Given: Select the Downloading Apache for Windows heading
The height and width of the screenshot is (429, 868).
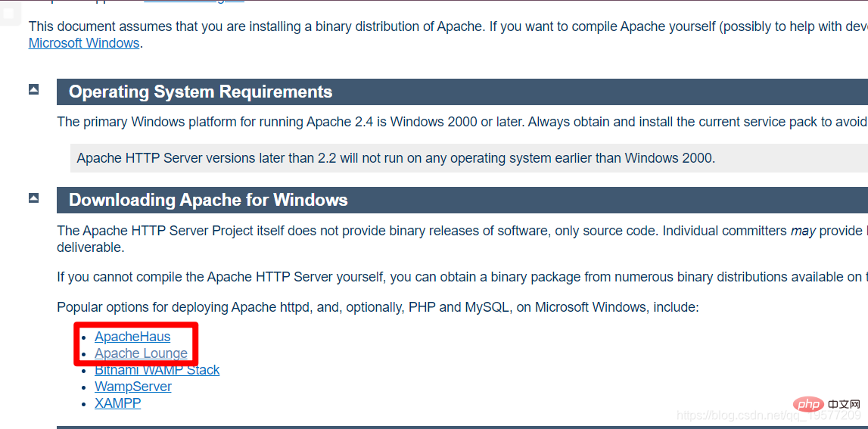Looking at the screenshot, I should click(208, 201).
